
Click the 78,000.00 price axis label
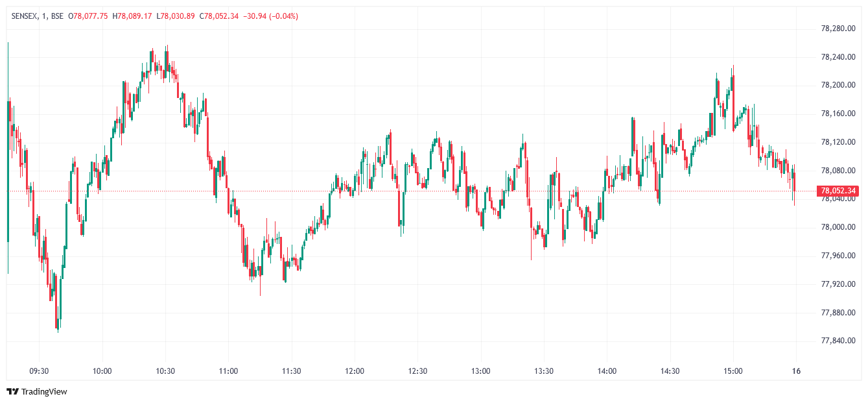click(838, 227)
